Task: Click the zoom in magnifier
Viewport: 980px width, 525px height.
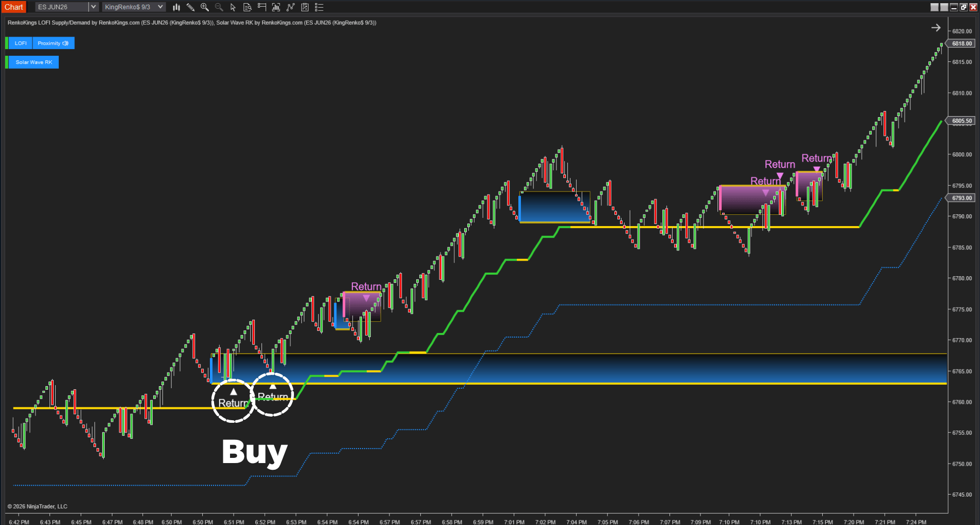Action: [205, 7]
